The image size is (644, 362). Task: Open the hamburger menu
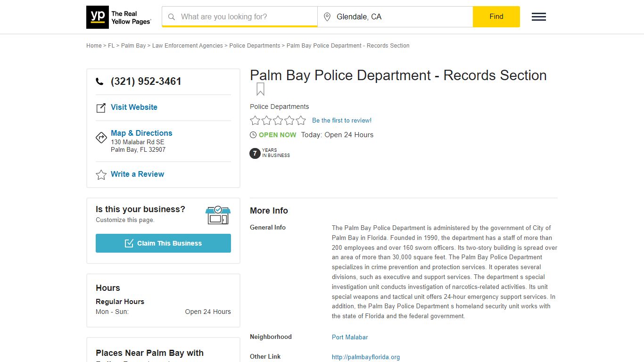(x=539, y=17)
